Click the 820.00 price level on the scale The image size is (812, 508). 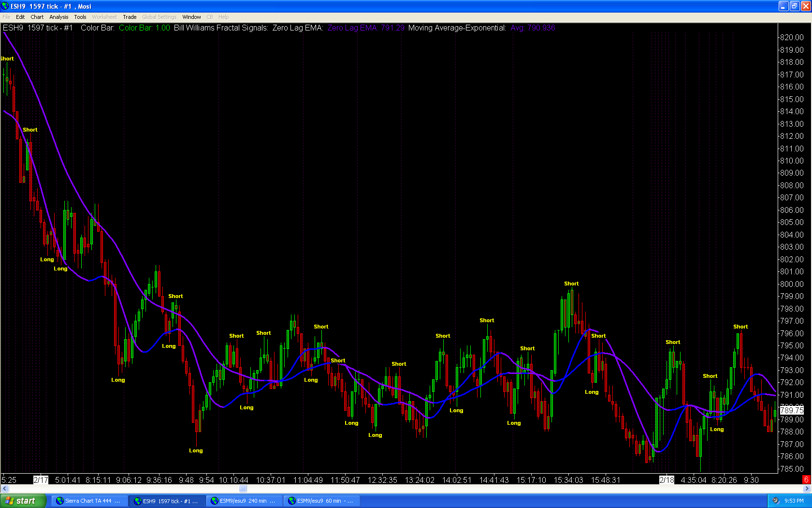792,37
